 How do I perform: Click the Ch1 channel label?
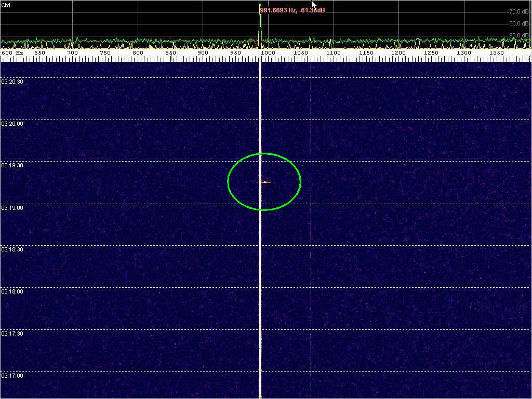click(6, 5)
